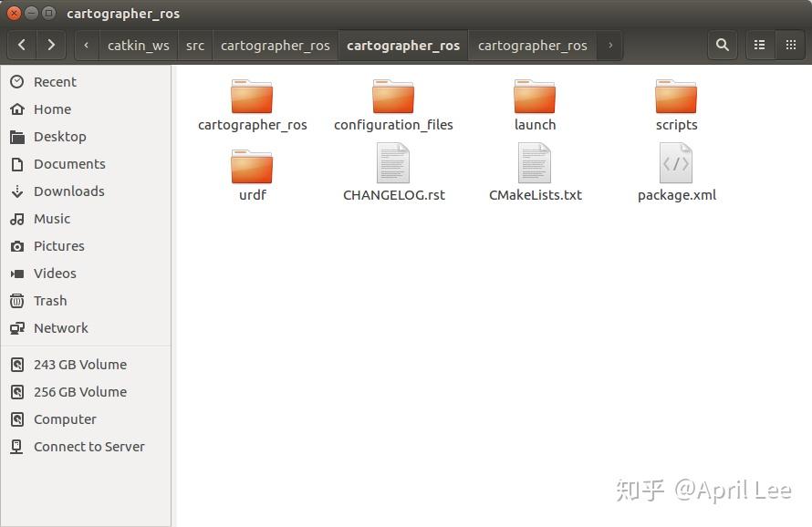Open the view options grid icon

pos(790,44)
